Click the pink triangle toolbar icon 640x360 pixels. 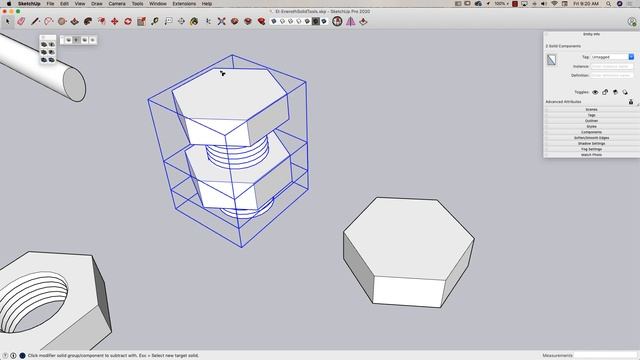coord(351,21)
